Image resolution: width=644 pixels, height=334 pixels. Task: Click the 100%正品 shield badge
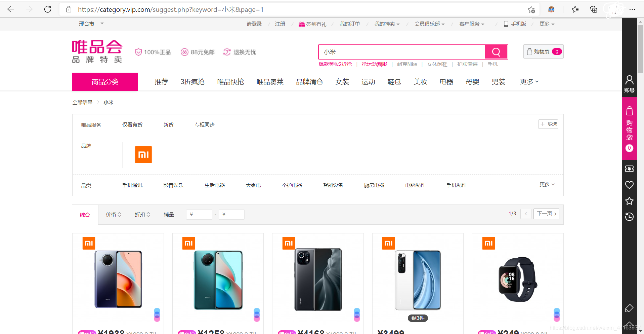coord(153,52)
